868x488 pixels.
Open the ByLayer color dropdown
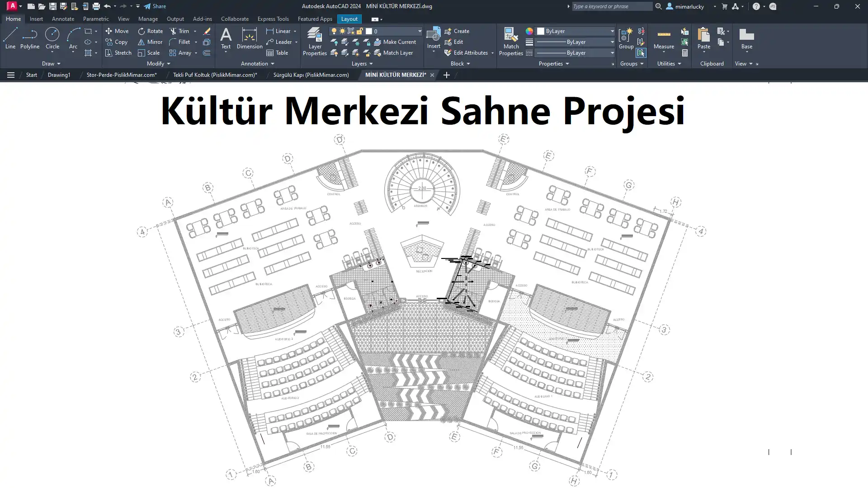612,31
